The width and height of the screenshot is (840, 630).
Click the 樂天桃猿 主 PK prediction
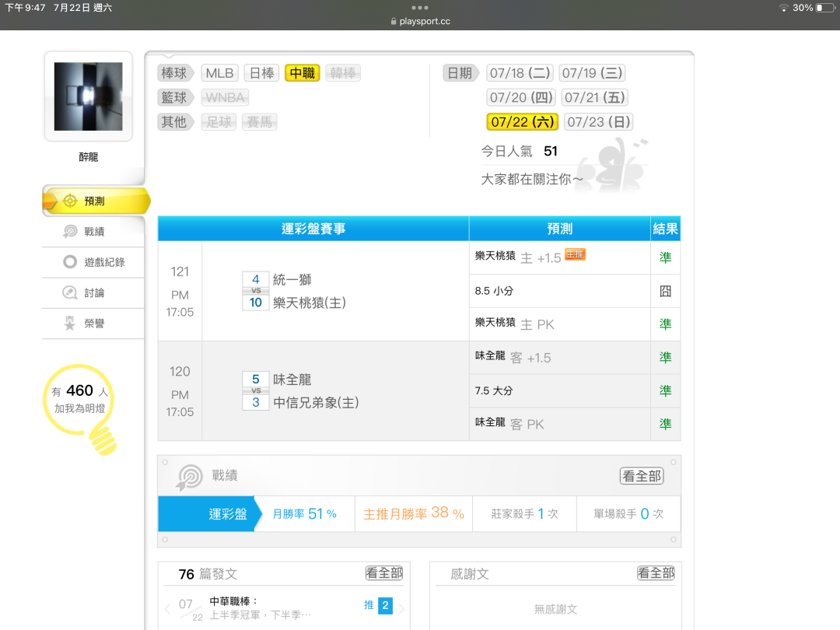click(514, 324)
